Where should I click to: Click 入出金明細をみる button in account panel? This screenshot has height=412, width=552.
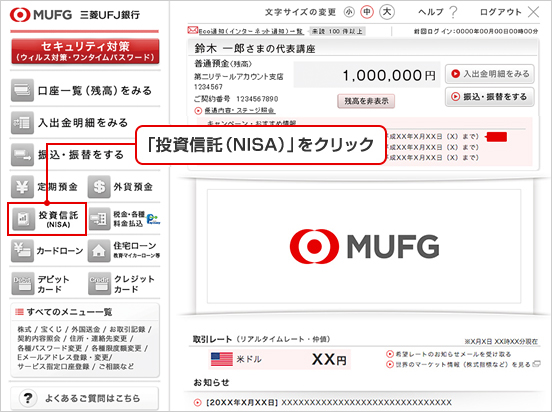coord(490,74)
